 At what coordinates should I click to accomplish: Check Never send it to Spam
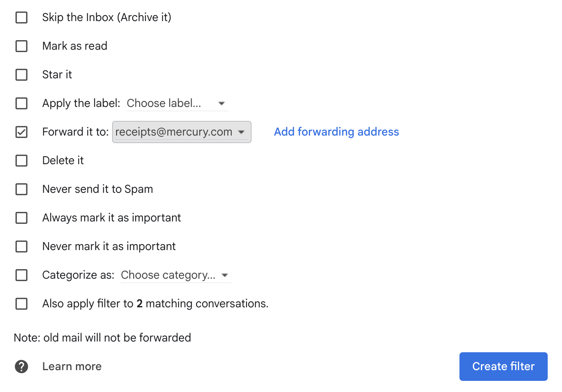(x=21, y=189)
